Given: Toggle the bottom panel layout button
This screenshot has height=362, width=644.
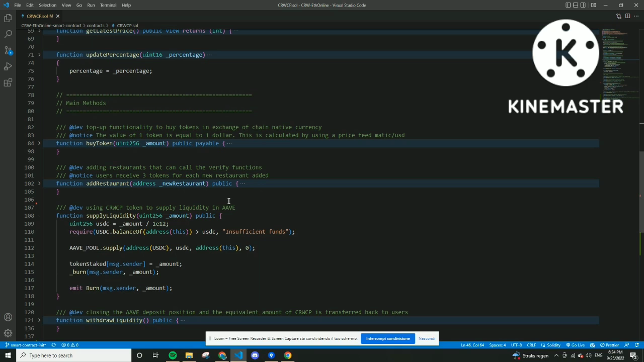Looking at the screenshot, I should pos(576,5).
